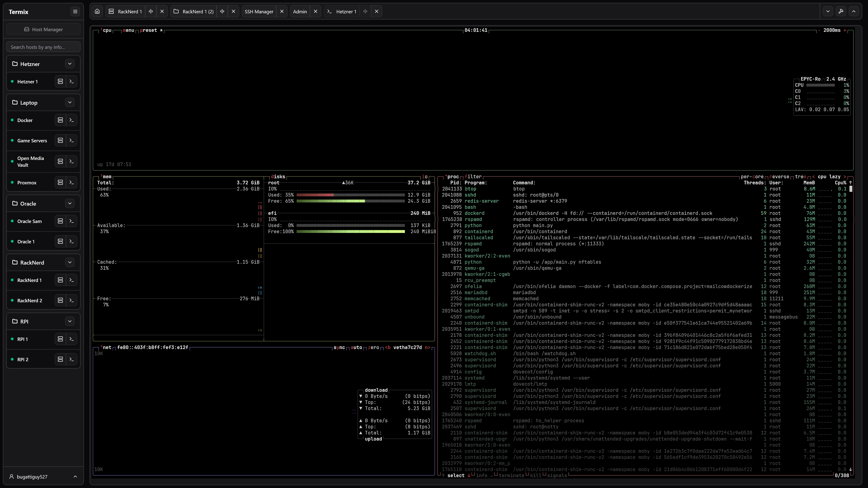This screenshot has width=868, height=488.
Task: Switch to the Admin tab
Action: point(300,12)
